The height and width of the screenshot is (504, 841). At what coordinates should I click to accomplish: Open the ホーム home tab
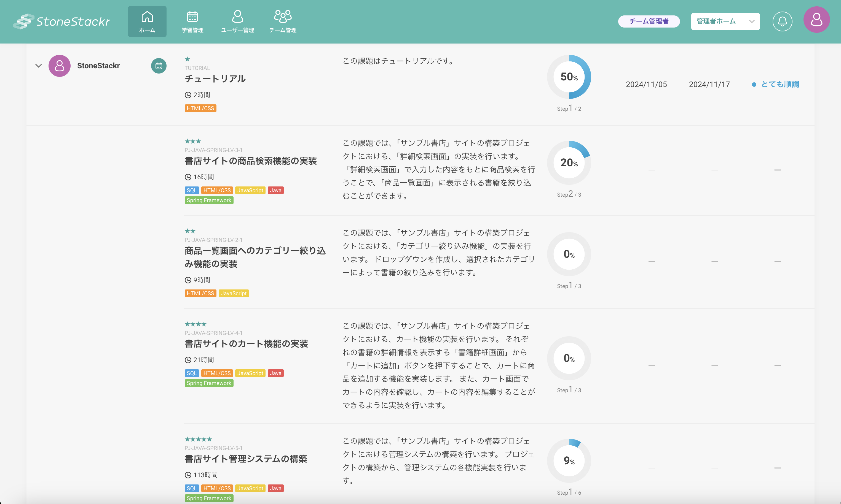coord(147,21)
